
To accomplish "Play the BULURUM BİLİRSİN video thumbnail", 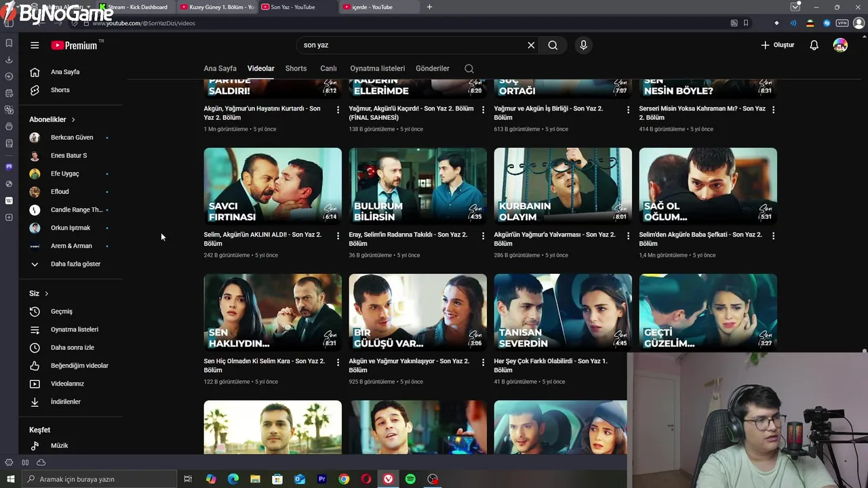I will point(418,186).
